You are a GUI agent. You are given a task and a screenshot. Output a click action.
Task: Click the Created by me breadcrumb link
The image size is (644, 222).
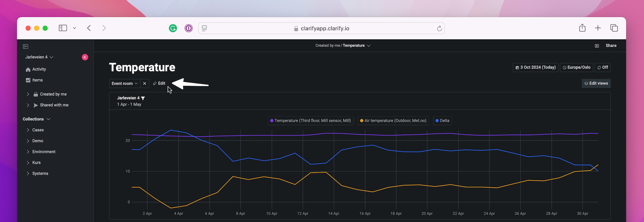click(328, 46)
